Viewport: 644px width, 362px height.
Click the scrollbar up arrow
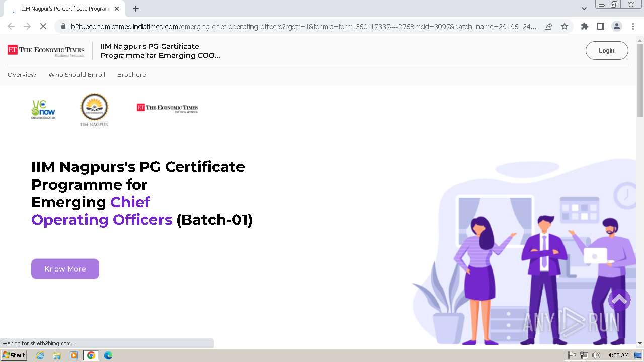[640, 40]
